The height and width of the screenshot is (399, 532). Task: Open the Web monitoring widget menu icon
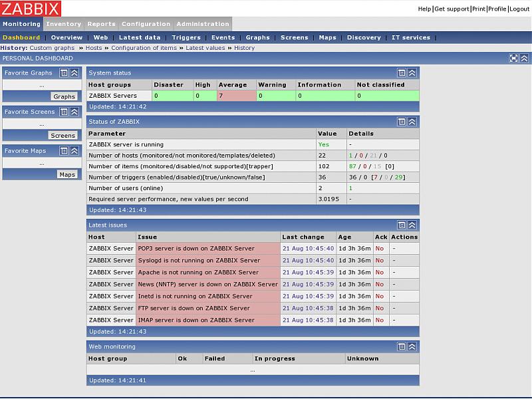(x=402, y=346)
